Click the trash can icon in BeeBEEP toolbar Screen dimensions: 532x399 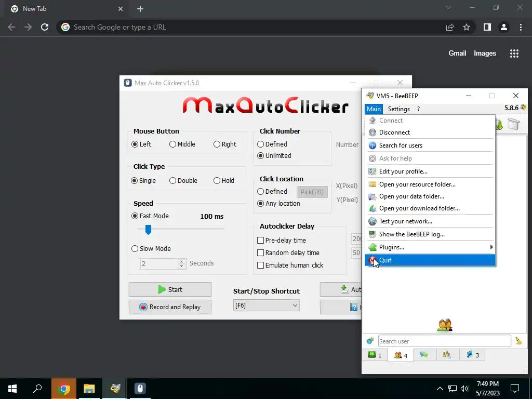tap(514, 124)
